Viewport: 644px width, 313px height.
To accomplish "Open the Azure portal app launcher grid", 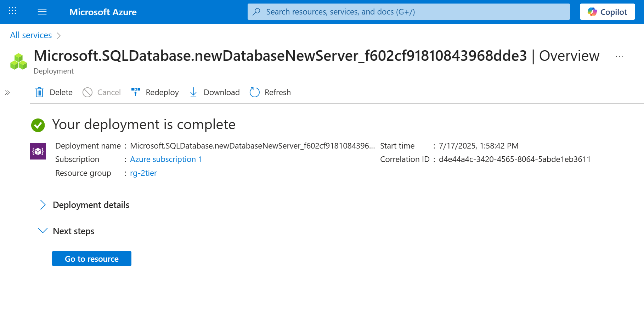I will tap(12, 11).
